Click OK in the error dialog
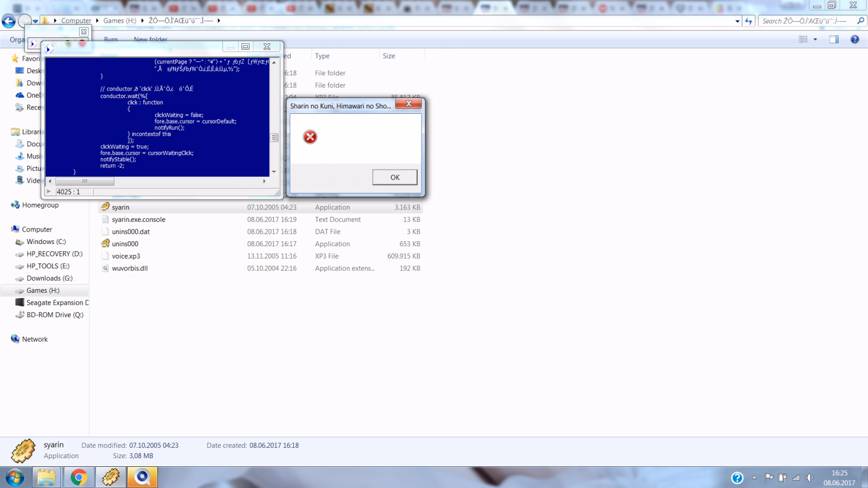 (395, 177)
